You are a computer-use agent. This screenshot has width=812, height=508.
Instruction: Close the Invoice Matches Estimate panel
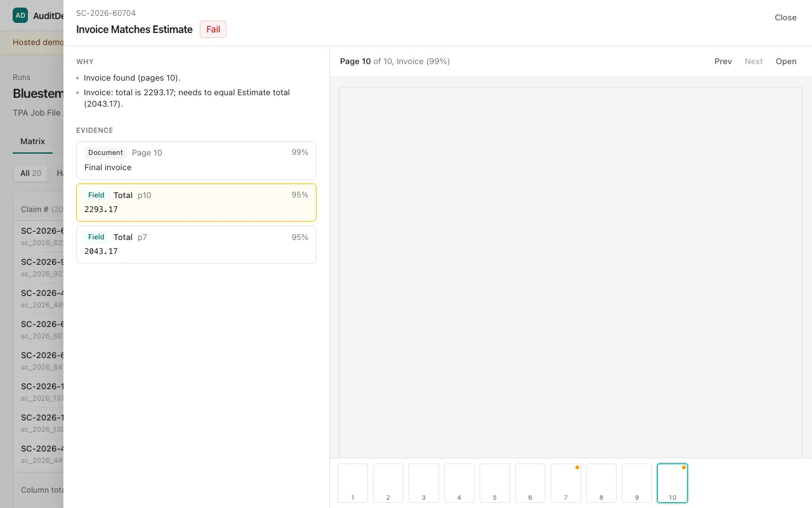(785, 18)
